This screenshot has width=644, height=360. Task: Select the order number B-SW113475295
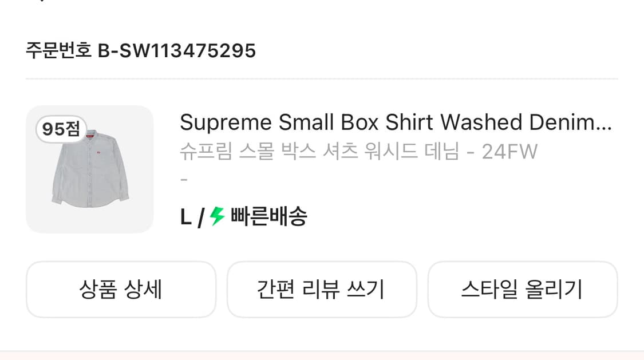pos(178,51)
